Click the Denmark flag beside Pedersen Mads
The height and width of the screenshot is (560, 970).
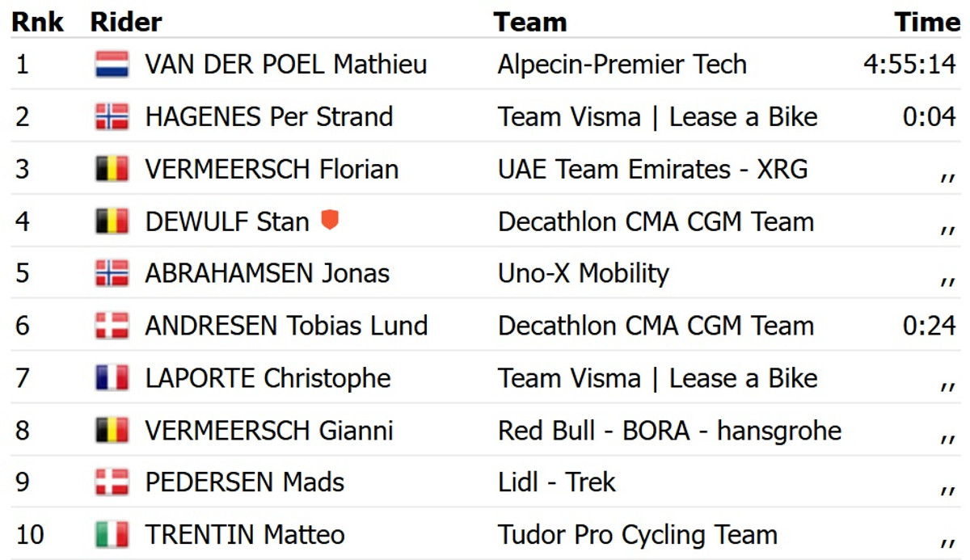112,482
